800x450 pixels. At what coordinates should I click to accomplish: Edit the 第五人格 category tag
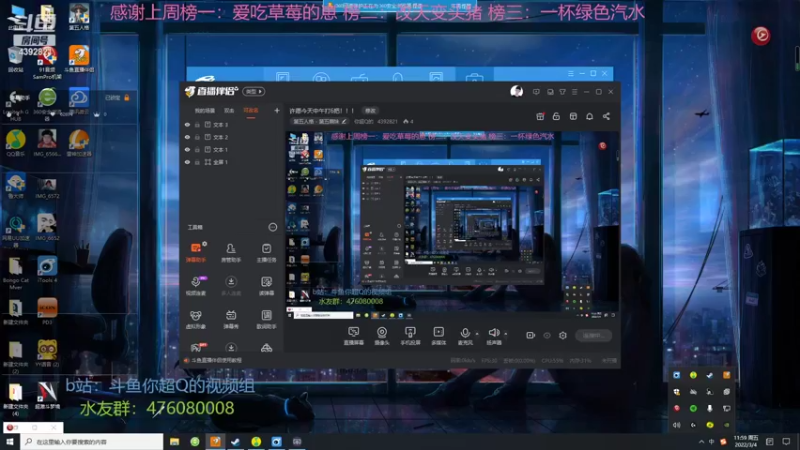click(320, 121)
